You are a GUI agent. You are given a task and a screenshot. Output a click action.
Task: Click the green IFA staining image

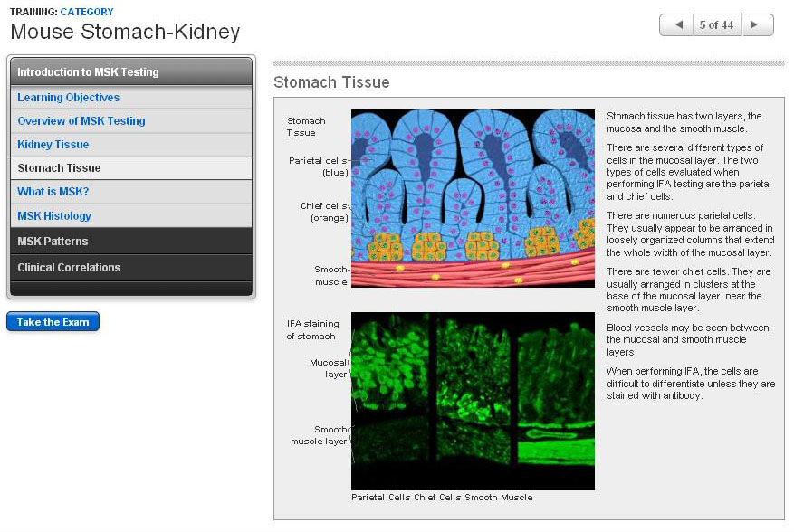pyautogui.click(x=473, y=401)
